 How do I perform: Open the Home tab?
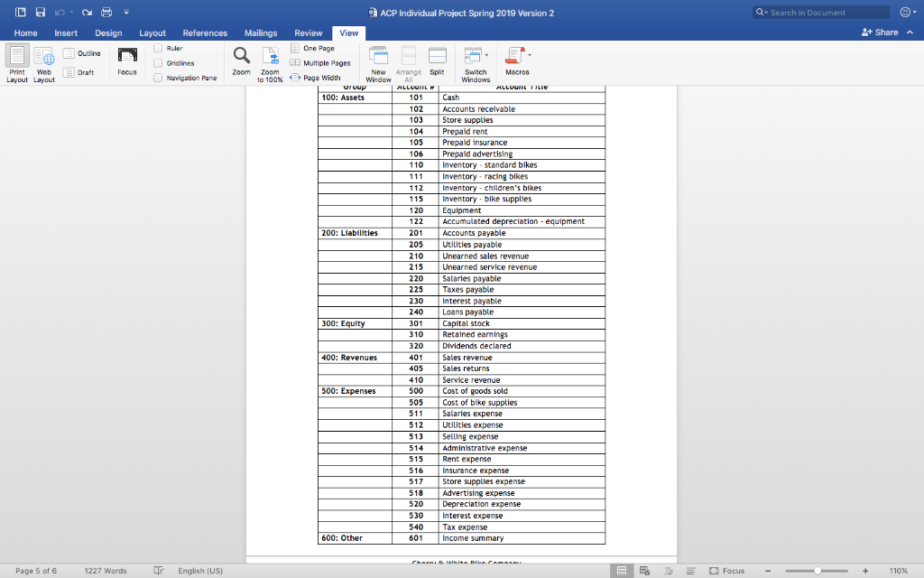26,33
